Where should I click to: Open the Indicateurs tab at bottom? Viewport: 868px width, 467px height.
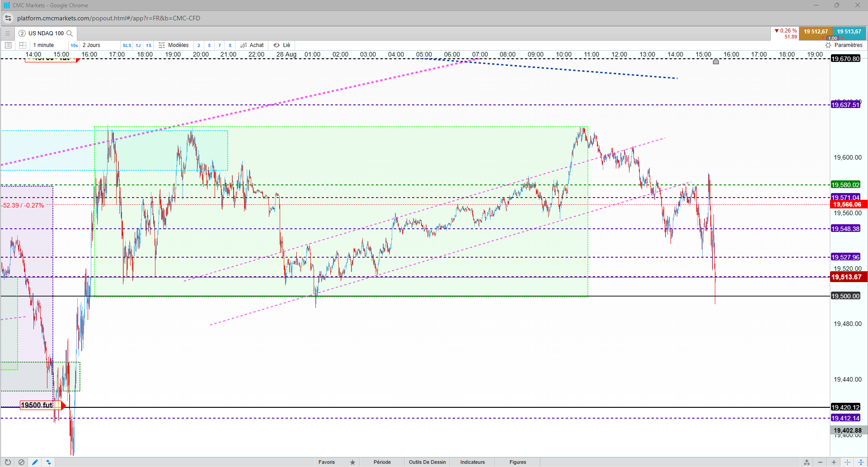pyautogui.click(x=473, y=462)
